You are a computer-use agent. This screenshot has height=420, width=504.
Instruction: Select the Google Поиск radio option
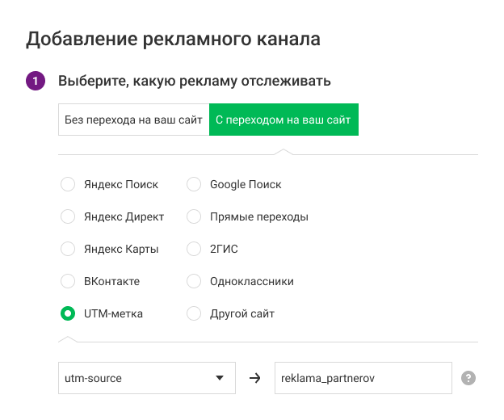click(194, 184)
